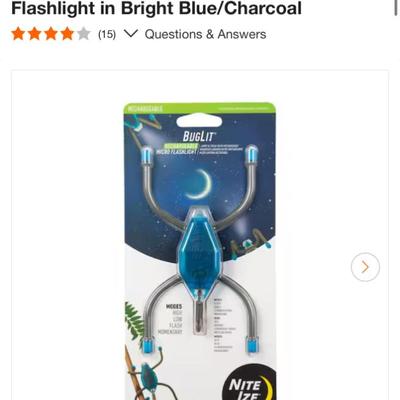Click the green Rechargeable banner on package

pyautogui.click(x=200, y=108)
